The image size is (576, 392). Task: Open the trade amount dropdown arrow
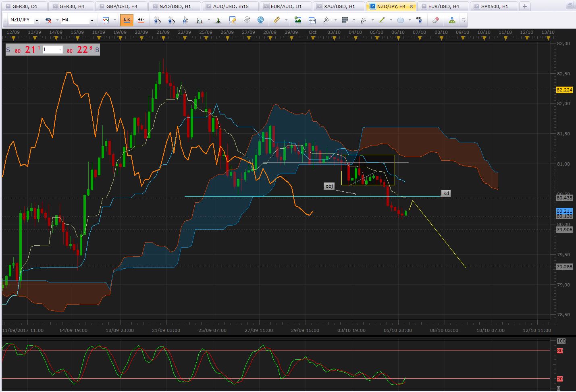60,50
